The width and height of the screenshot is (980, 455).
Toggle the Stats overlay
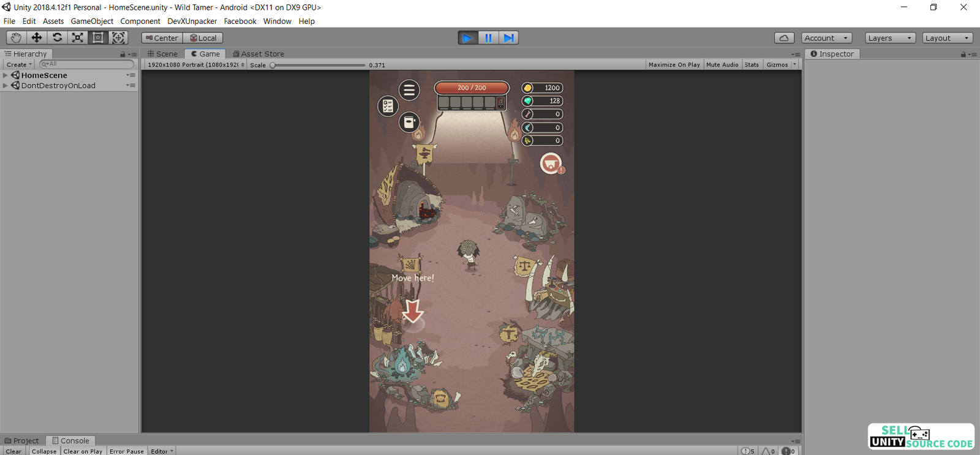coord(752,64)
